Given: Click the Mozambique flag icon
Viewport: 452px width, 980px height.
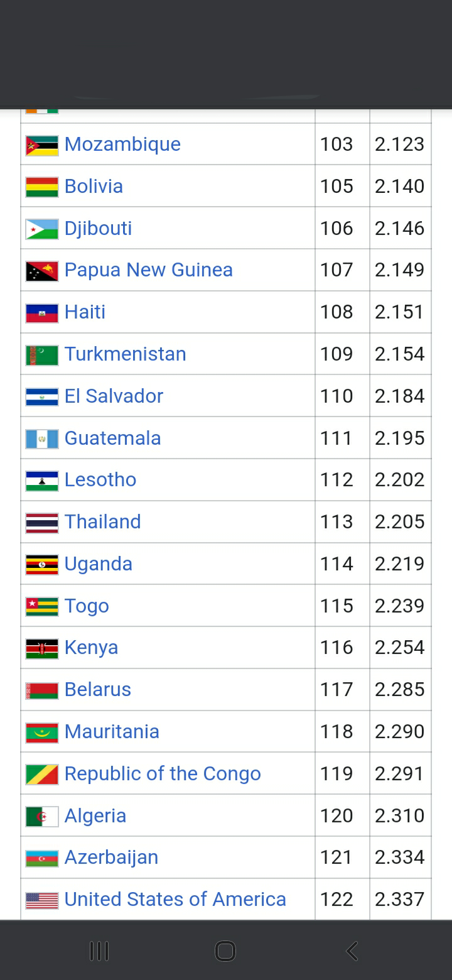Looking at the screenshot, I should click(x=42, y=145).
